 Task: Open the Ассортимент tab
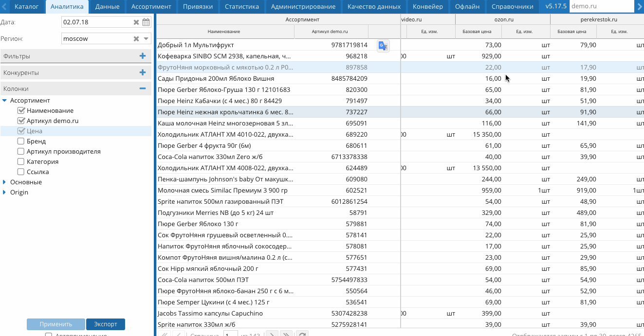151,7
